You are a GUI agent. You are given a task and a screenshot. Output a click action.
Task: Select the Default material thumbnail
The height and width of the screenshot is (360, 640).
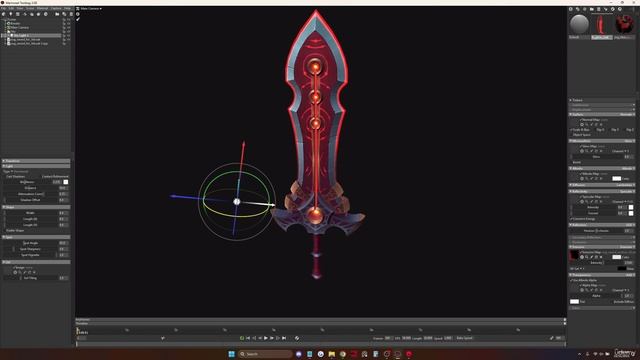579,24
